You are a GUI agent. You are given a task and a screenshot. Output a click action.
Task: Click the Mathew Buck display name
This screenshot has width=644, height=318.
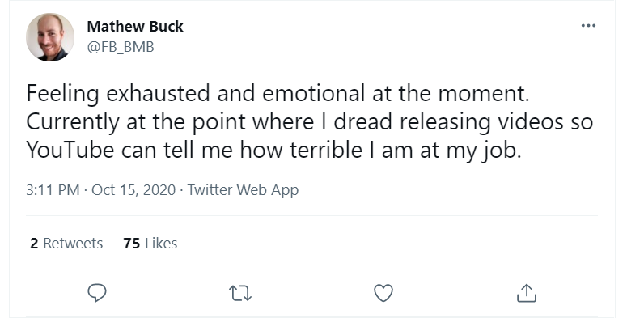point(135,26)
